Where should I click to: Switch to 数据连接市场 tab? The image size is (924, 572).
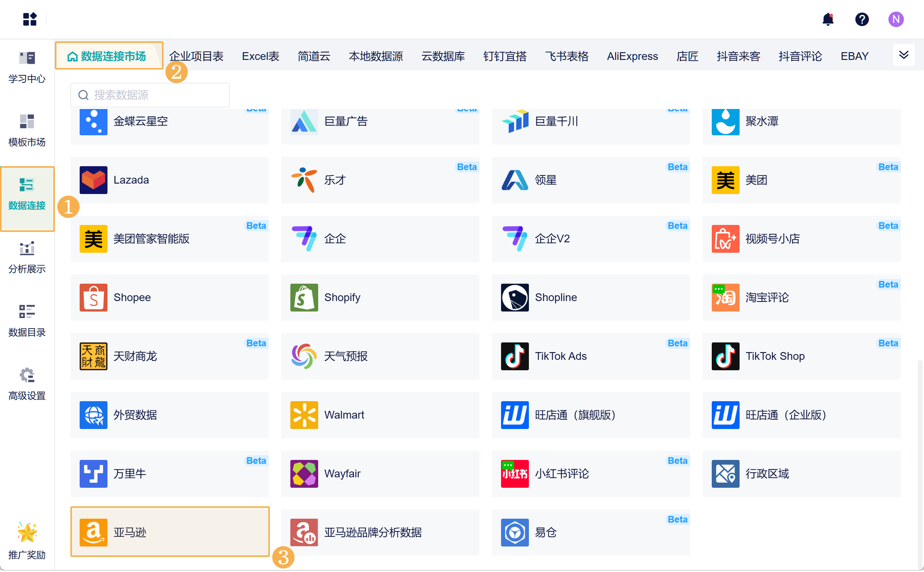pos(109,56)
